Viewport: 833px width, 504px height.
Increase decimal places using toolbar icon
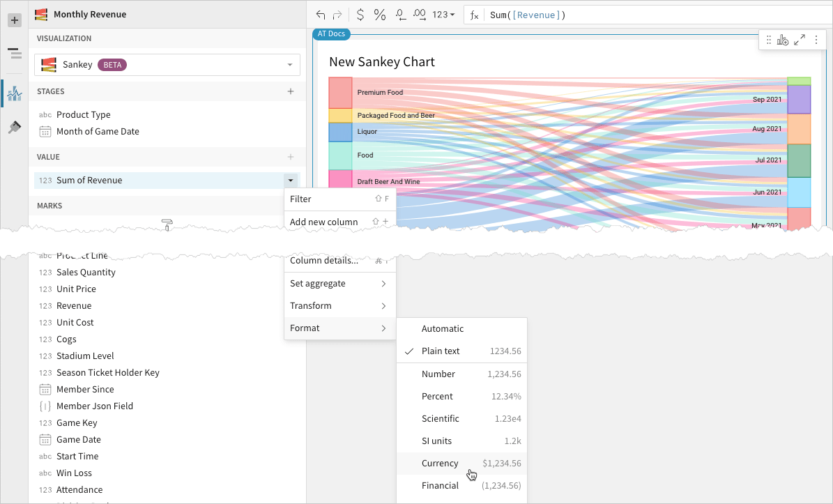pos(419,14)
